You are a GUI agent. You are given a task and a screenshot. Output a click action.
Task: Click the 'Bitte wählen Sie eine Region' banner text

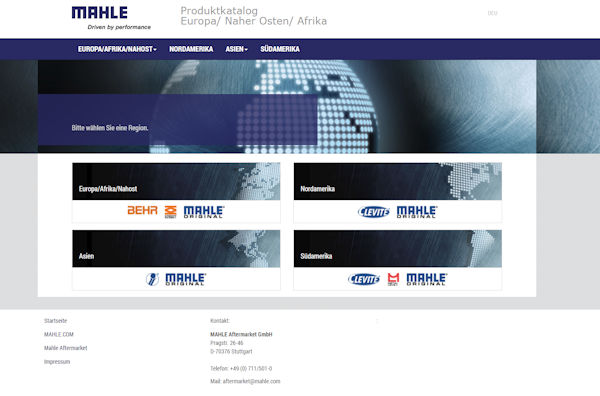[x=110, y=128]
